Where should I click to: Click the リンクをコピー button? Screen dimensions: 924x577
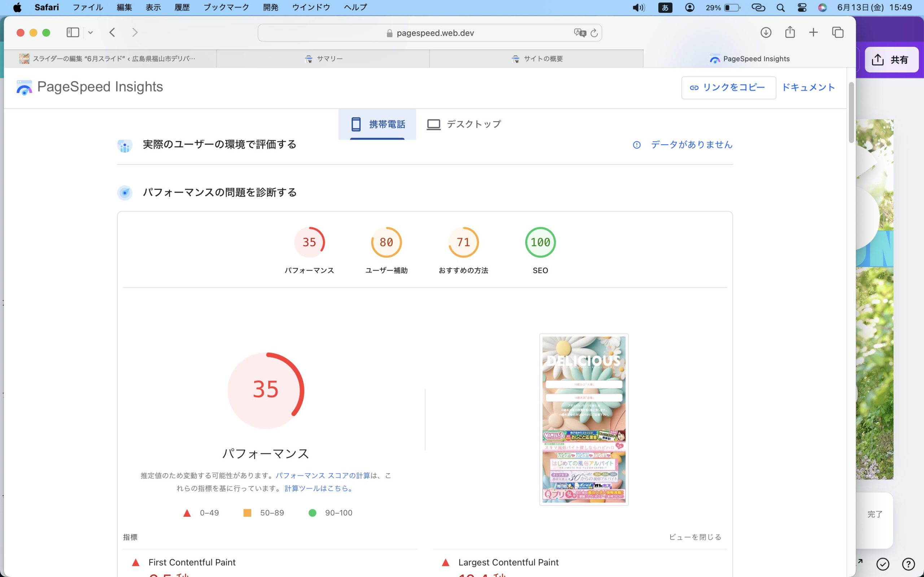[x=728, y=87]
